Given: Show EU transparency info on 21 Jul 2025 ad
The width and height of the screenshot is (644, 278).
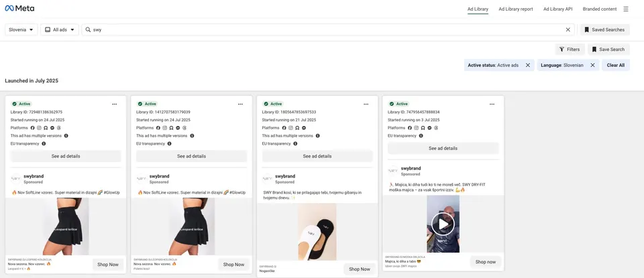Looking at the screenshot, I should coord(295,143).
